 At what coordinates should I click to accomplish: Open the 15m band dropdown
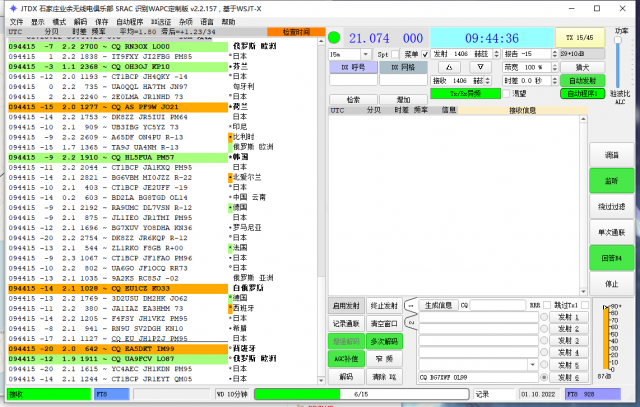[365, 54]
